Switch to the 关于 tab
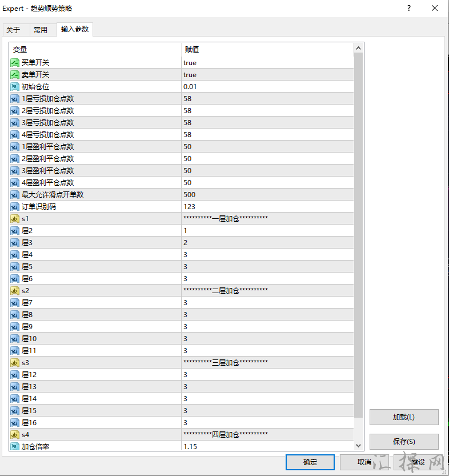The width and height of the screenshot is (449, 476). click(x=13, y=30)
